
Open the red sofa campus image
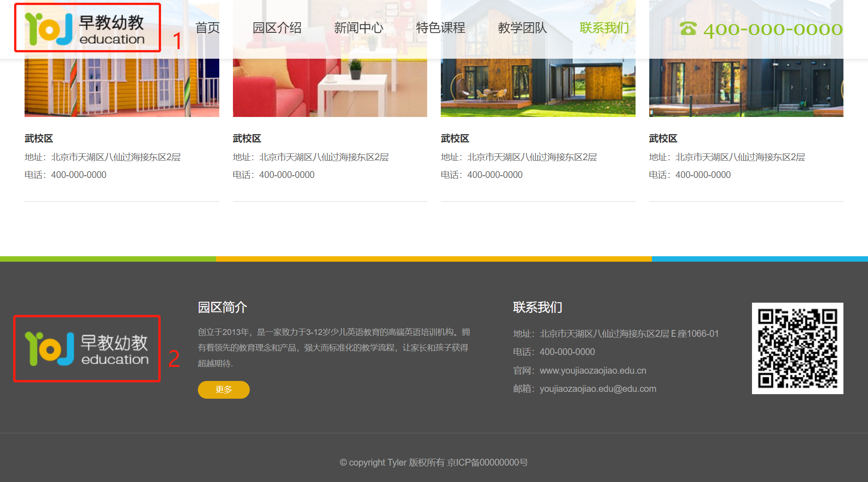click(330, 86)
